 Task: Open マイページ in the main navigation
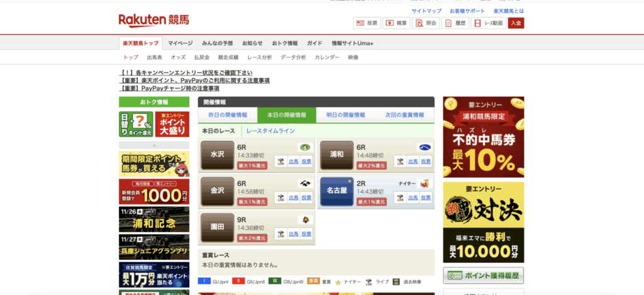point(180,43)
